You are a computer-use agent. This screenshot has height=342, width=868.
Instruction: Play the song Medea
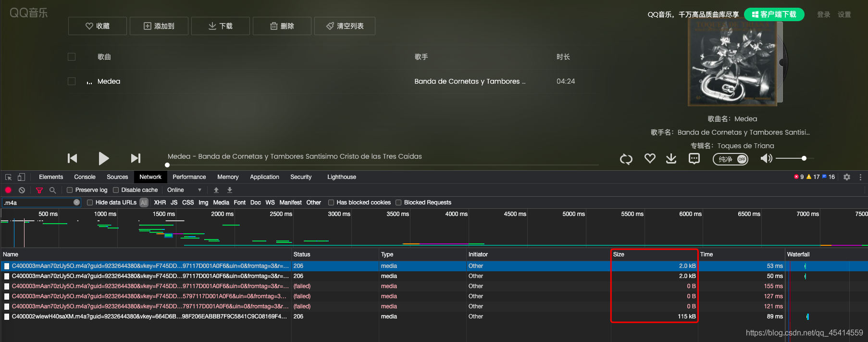click(x=103, y=158)
